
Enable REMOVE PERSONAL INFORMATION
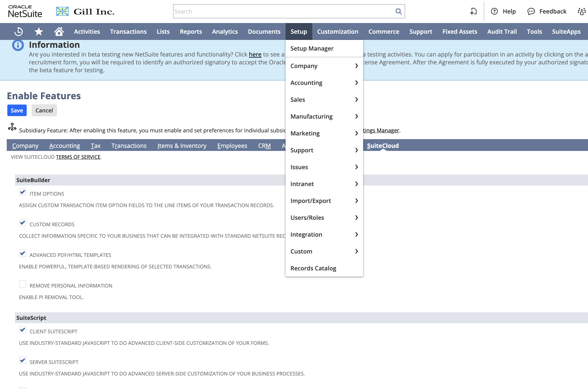click(22, 284)
